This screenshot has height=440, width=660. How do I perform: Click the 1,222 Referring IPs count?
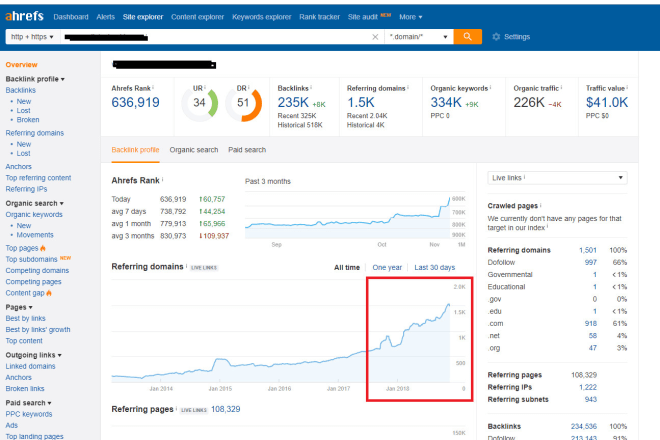click(x=588, y=387)
